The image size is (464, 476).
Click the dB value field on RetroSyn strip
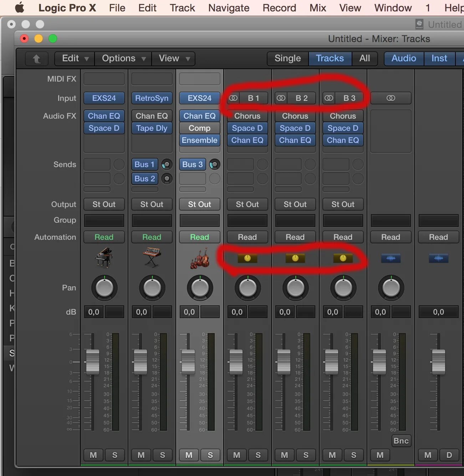click(142, 312)
